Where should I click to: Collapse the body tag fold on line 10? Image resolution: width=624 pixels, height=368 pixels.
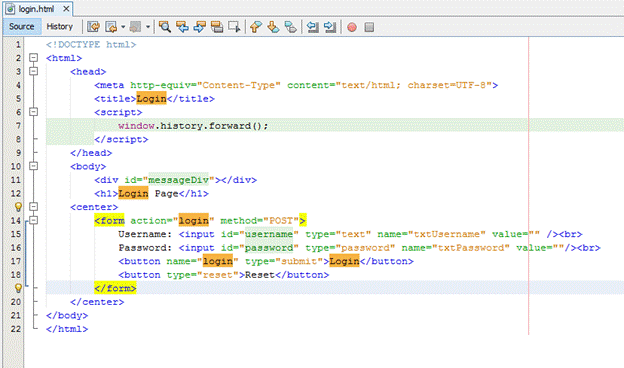(x=33, y=166)
